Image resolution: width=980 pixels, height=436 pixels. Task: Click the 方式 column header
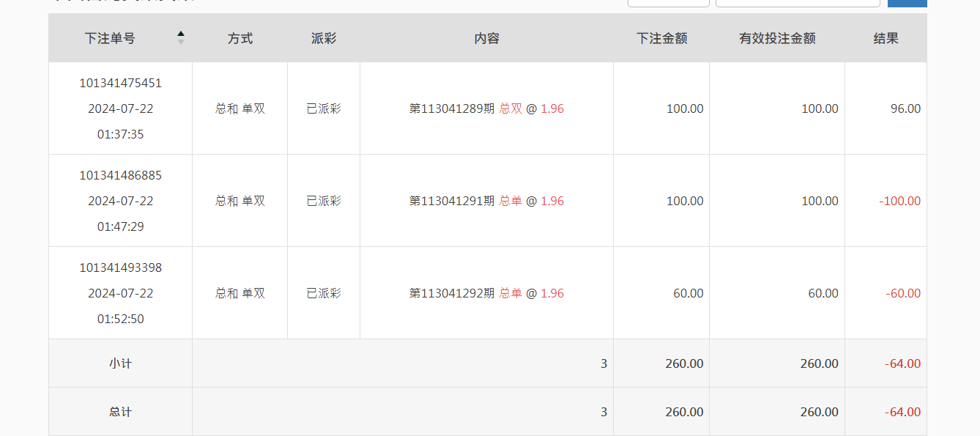coord(240,39)
